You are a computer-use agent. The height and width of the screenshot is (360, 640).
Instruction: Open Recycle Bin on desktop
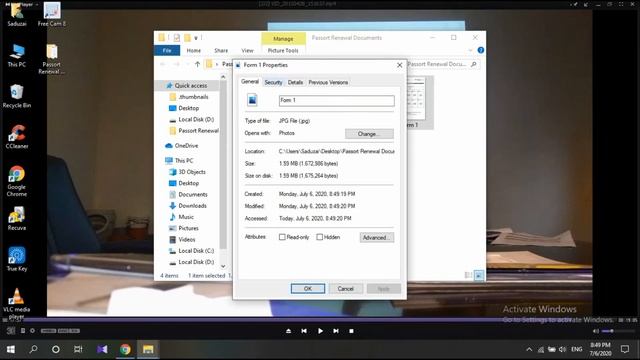click(x=17, y=96)
